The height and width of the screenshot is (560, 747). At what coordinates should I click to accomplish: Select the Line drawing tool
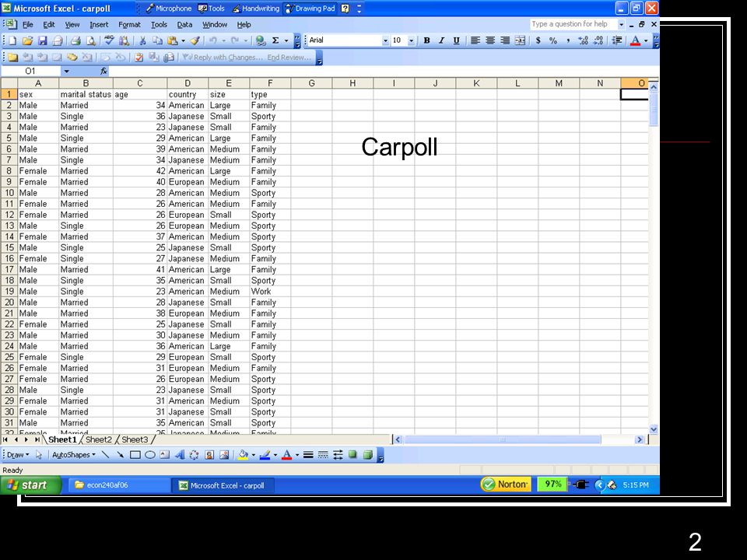click(105, 455)
